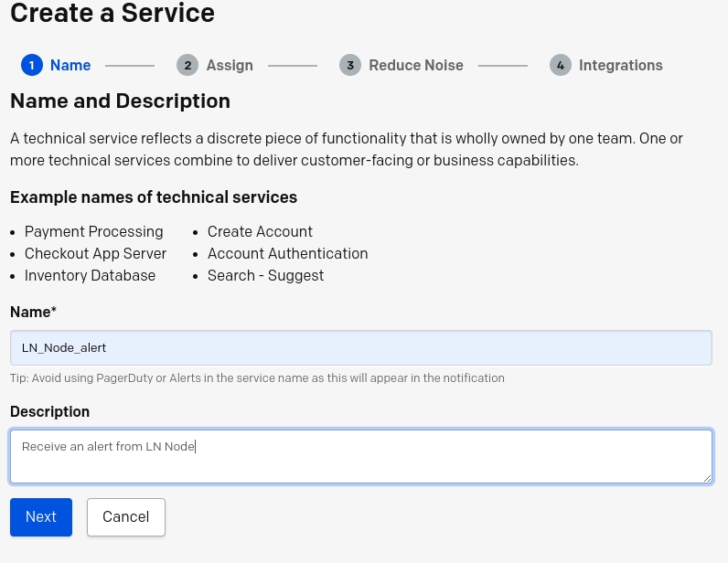Cancel the service creation
This screenshot has height=563, width=728.
pyautogui.click(x=126, y=517)
